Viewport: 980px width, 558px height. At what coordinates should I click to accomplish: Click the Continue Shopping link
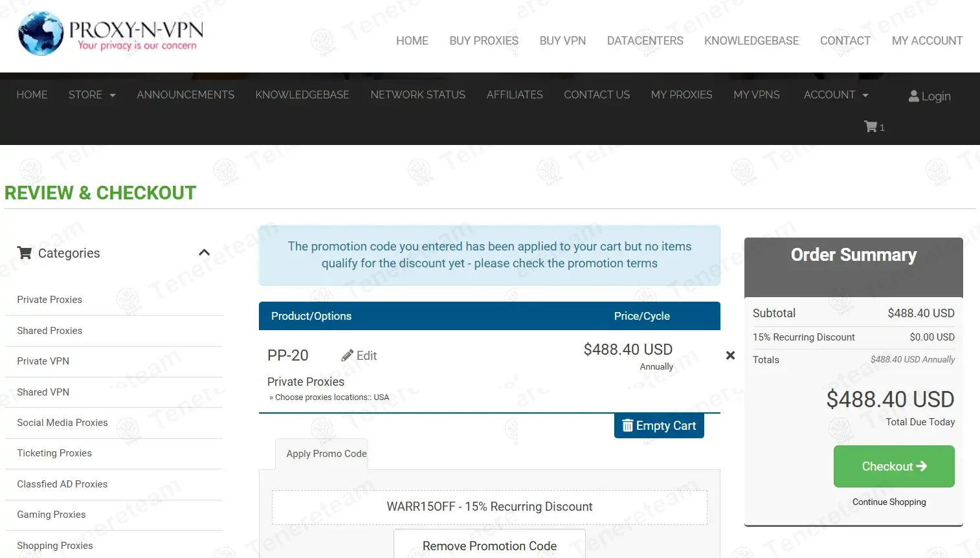[x=889, y=502]
